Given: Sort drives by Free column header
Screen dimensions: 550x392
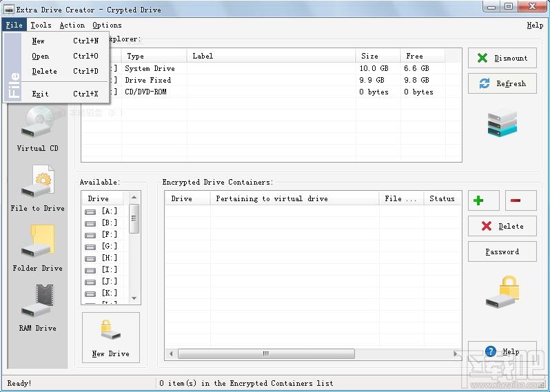Looking at the screenshot, I should 422,56.
